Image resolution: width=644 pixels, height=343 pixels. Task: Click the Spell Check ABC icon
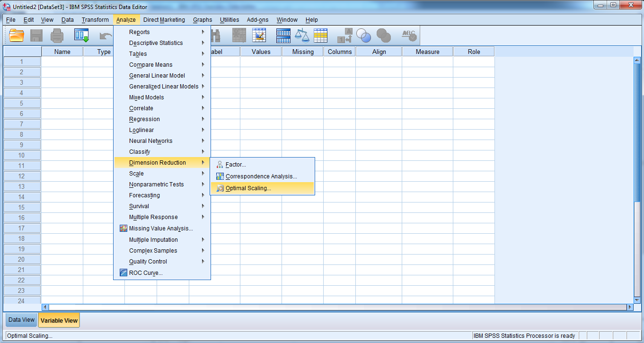(408, 35)
